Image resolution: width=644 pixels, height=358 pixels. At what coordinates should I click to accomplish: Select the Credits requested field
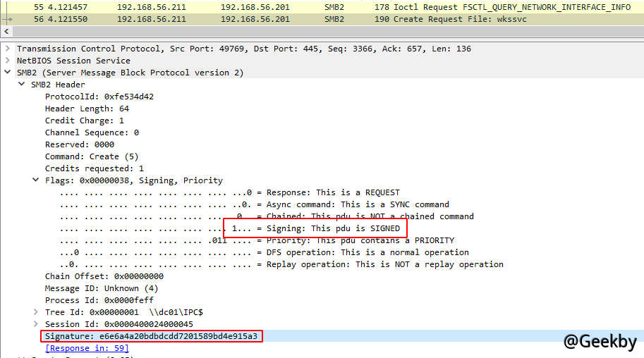coord(95,168)
